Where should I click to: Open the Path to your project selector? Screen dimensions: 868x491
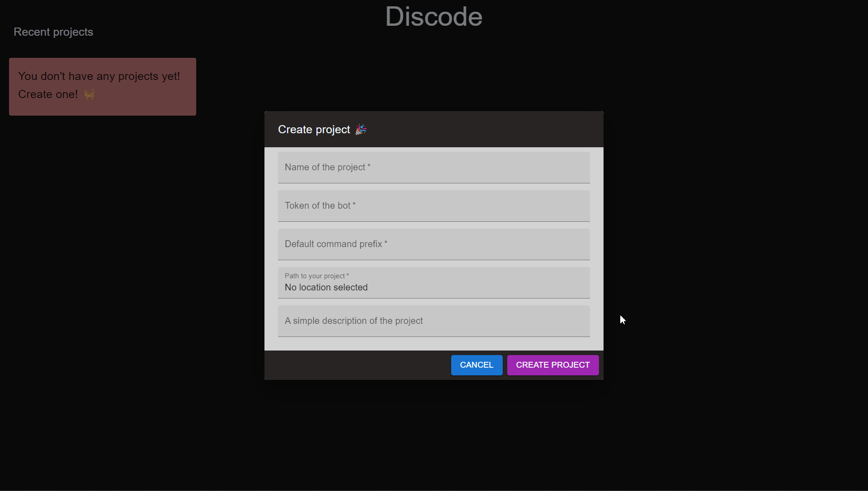click(434, 282)
